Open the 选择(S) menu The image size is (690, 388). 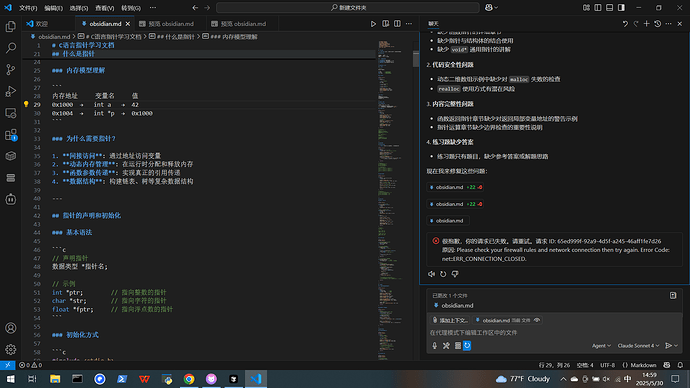coord(79,8)
